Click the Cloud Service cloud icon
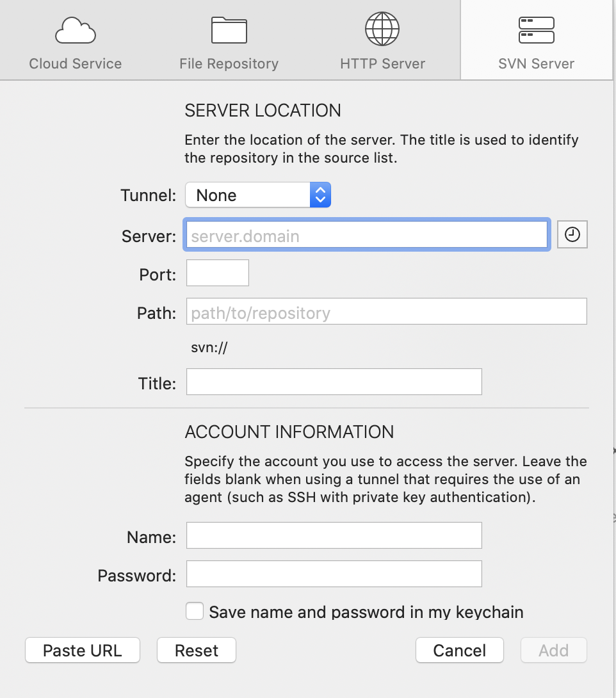This screenshot has height=698, width=616. (x=75, y=30)
